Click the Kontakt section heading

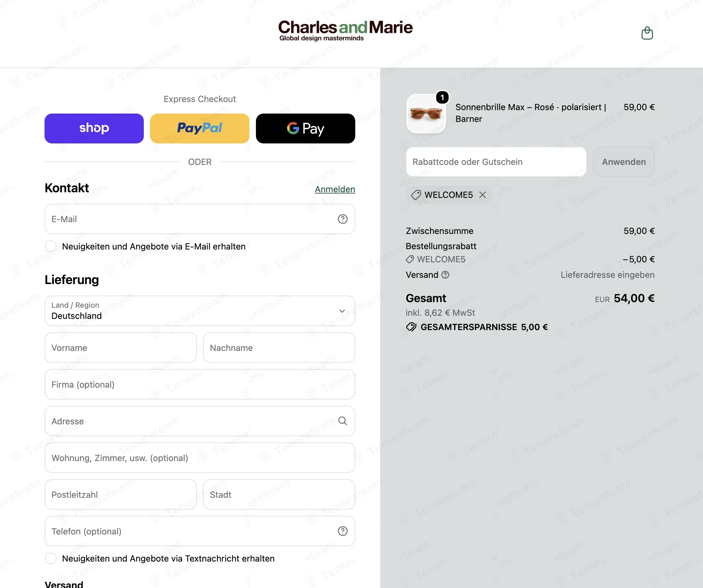(67, 188)
